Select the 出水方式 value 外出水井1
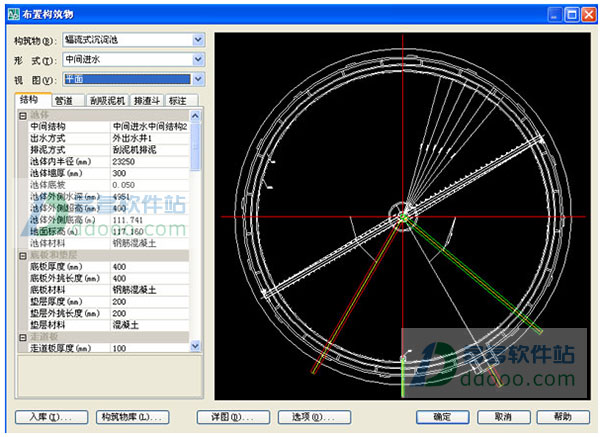Screen dimensions: 600x437 (x=150, y=139)
